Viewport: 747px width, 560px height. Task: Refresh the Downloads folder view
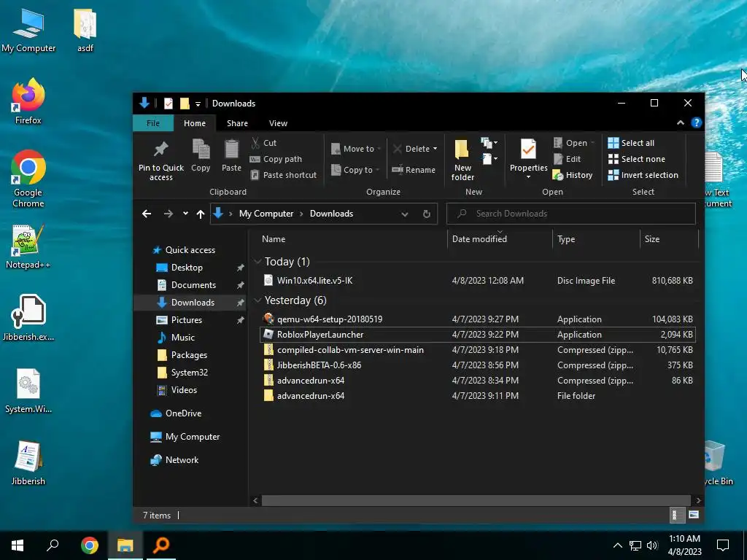pos(426,214)
